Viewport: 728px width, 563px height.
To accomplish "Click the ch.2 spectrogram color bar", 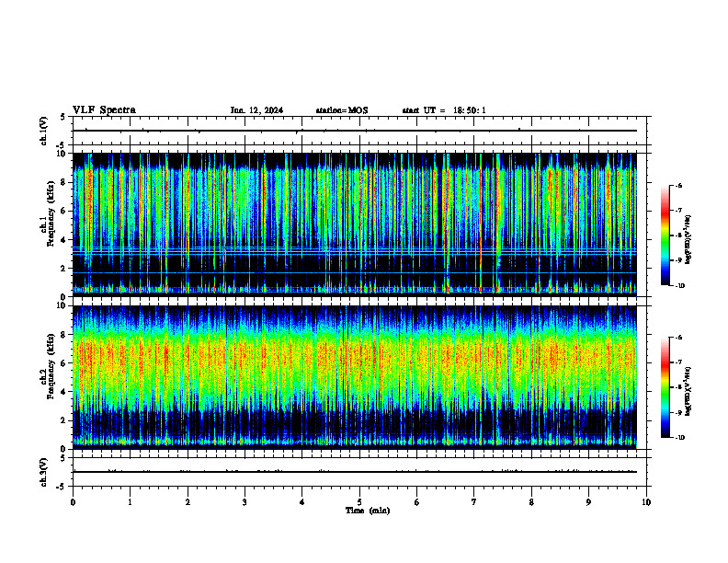I will 665,387.
